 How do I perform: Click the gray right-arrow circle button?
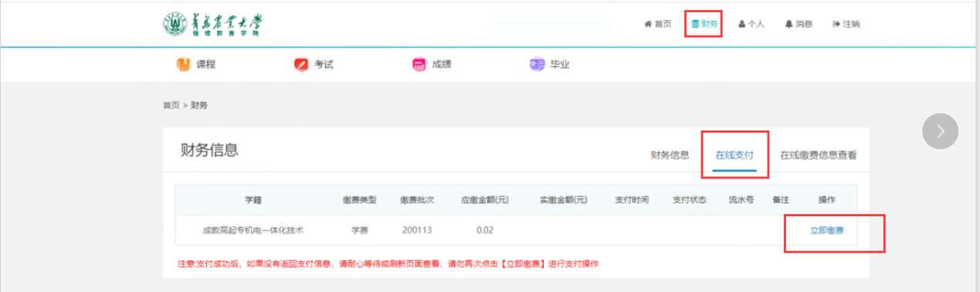(x=940, y=131)
